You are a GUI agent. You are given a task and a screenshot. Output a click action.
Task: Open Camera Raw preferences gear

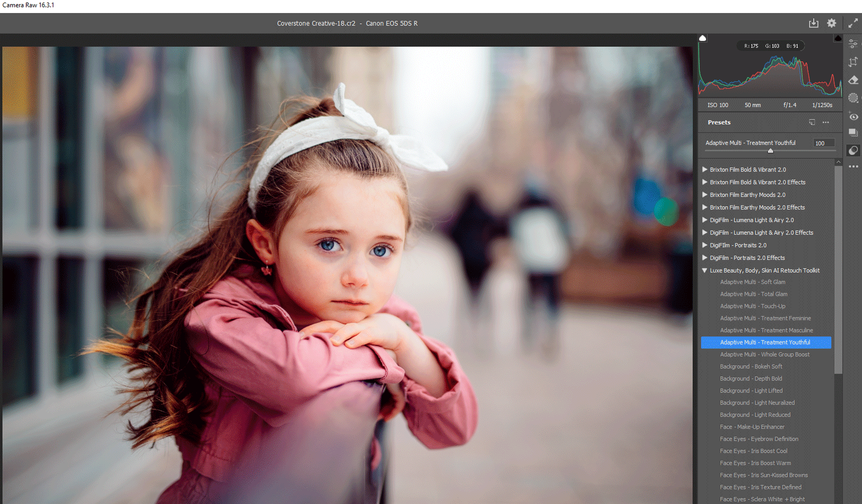tap(832, 23)
